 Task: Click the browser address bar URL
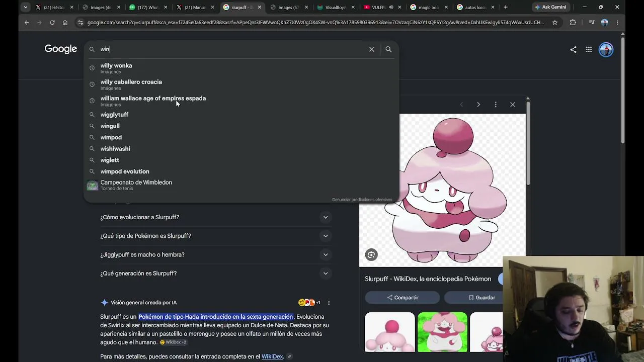[x=315, y=22]
